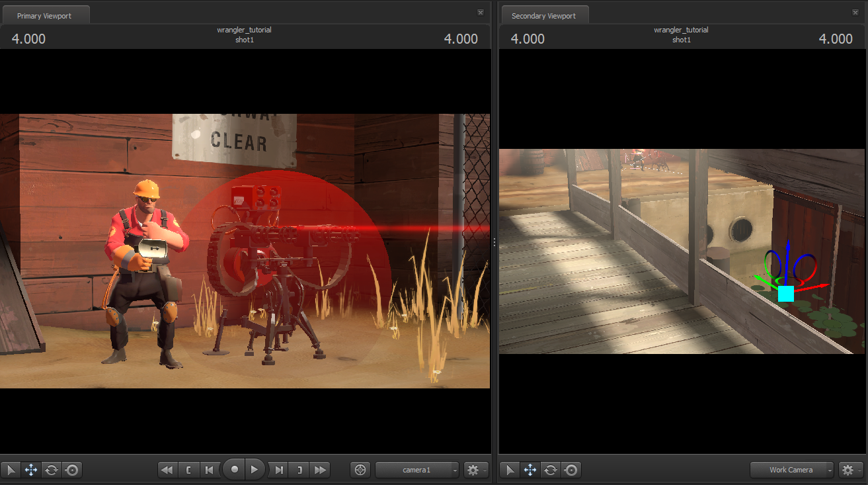Click the green axis arrow of the gizmo
868x485 pixels.
pyautogui.click(x=766, y=283)
